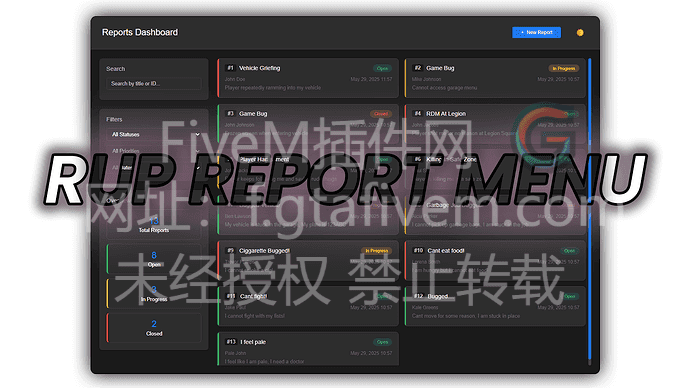Screen dimensions: 690x388
Task: Open report #9 Ciggarette Bugged!
Action: point(308,260)
